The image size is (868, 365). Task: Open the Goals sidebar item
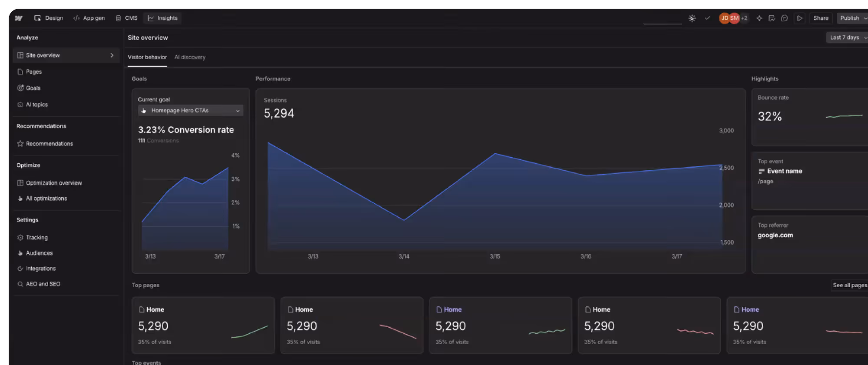pyautogui.click(x=66, y=88)
